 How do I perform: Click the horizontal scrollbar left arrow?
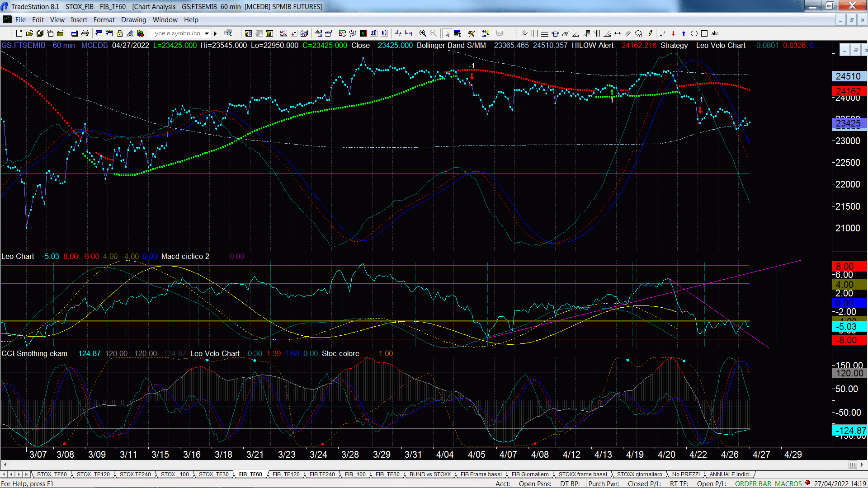click(x=5, y=465)
